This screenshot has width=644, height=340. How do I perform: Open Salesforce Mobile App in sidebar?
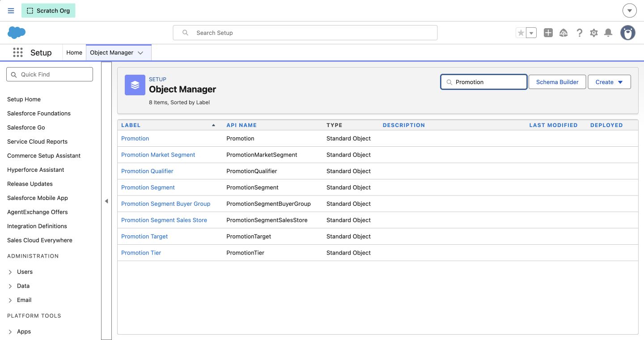click(x=38, y=198)
